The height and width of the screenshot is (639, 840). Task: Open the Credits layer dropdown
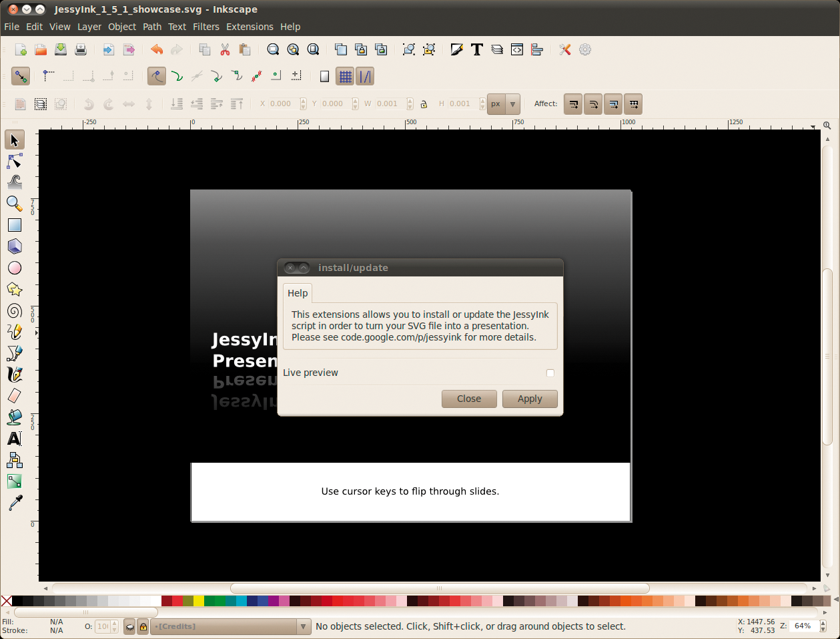point(231,626)
